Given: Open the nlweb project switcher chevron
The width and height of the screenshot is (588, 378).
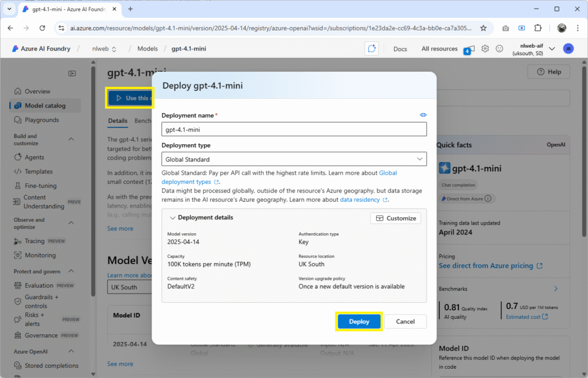Looking at the screenshot, I should 114,48.
